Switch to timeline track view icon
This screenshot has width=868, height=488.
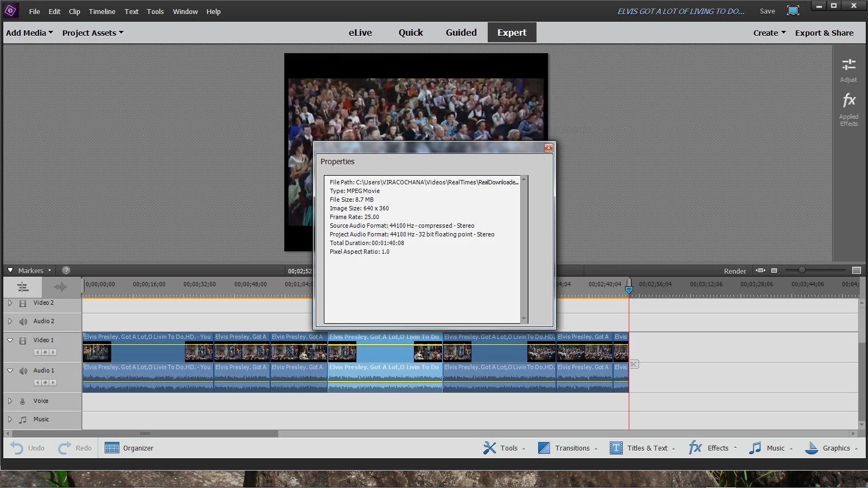[23, 287]
